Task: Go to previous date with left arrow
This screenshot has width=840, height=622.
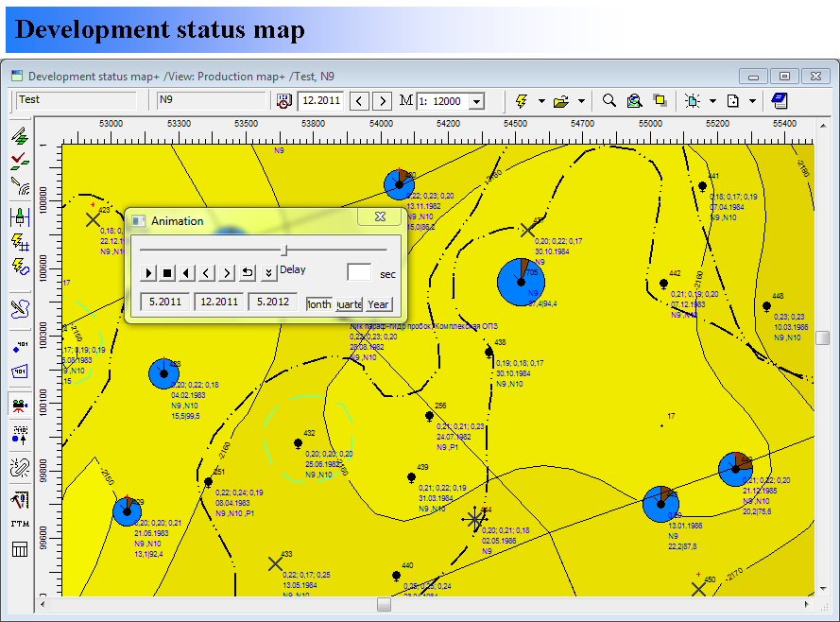Action: click(x=359, y=101)
